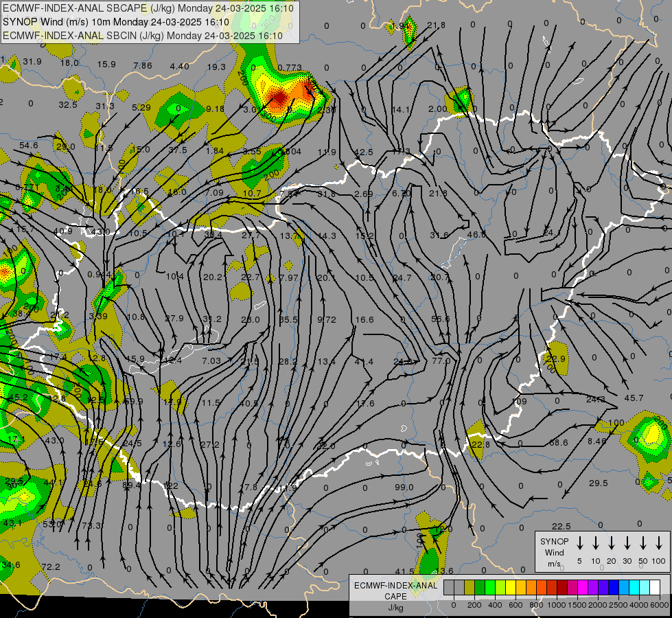Click ECMWF-INDEX-ANAL label in CAPE legend

395,586
